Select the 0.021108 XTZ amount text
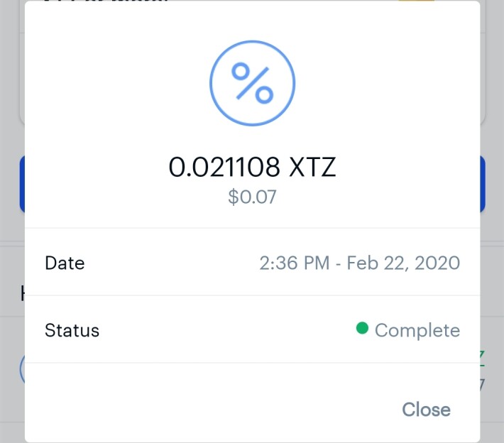 tap(252, 167)
